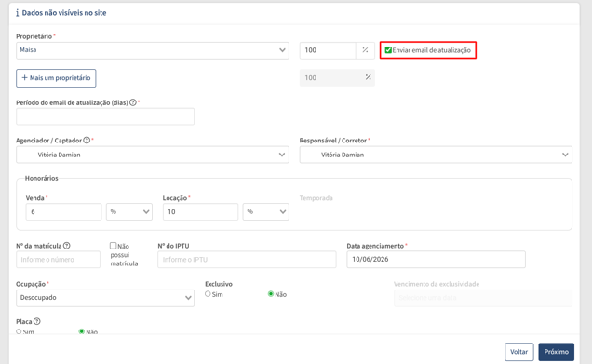592x364 pixels.
Task: Click the Voltar button
Action: [x=519, y=352]
